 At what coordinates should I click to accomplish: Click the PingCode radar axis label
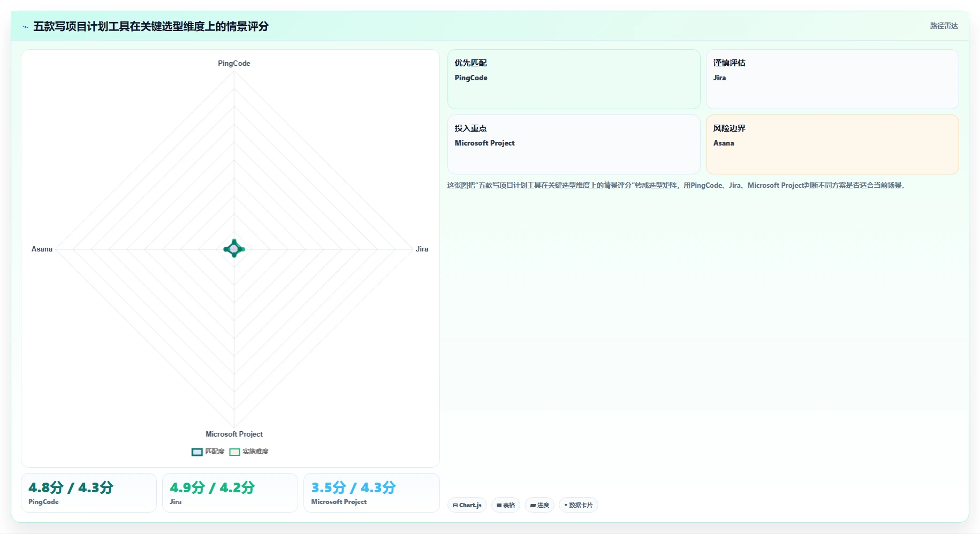(x=234, y=63)
